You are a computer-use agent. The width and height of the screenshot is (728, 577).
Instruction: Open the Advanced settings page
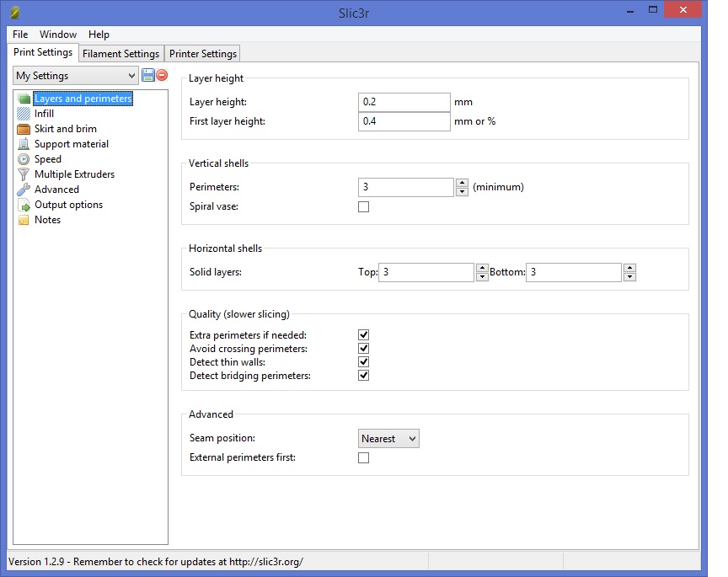click(x=56, y=190)
